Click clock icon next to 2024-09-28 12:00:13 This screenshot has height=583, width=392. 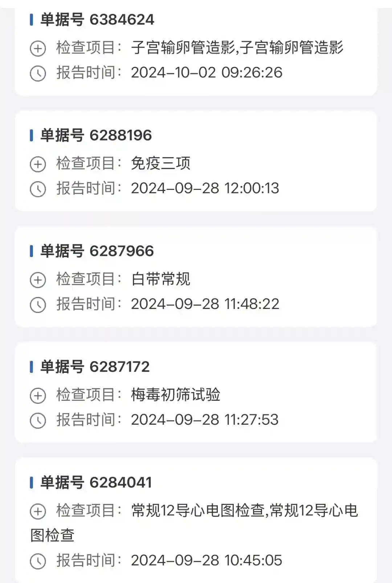[x=38, y=189]
